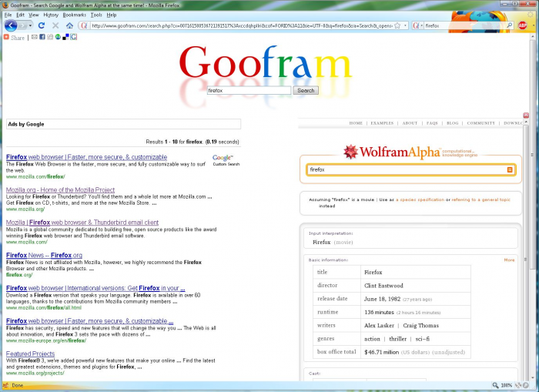Bookmark this page with the star icon
Image resolution: width=539 pixels, height=392 pixels.
397,25
